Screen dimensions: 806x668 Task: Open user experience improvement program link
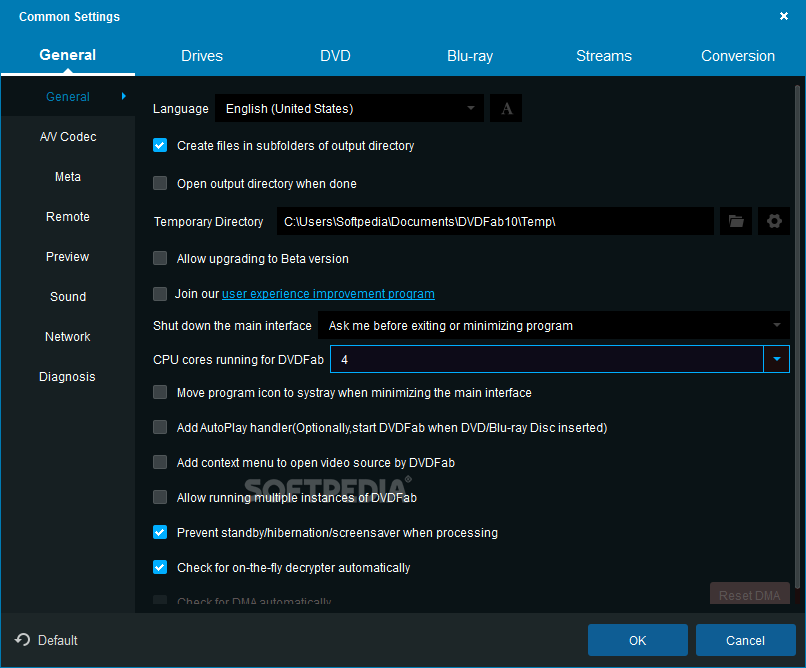[x=328, y=294]
